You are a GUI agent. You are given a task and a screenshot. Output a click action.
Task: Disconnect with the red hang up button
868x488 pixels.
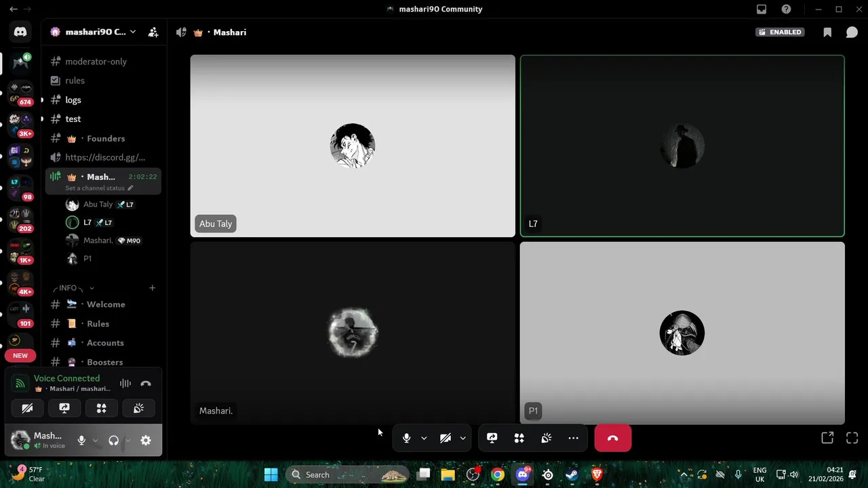click(613, 439)
